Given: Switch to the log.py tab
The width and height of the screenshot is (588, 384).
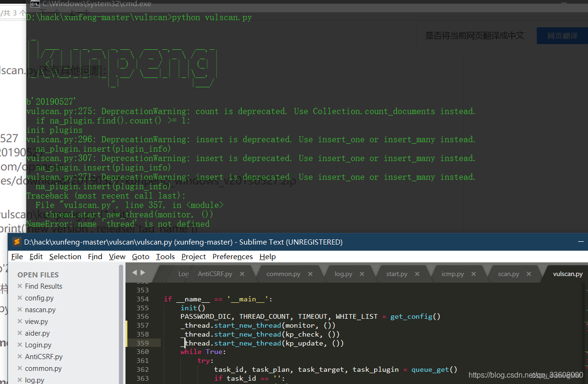Looking at the screenshot, I should (344, 274).
